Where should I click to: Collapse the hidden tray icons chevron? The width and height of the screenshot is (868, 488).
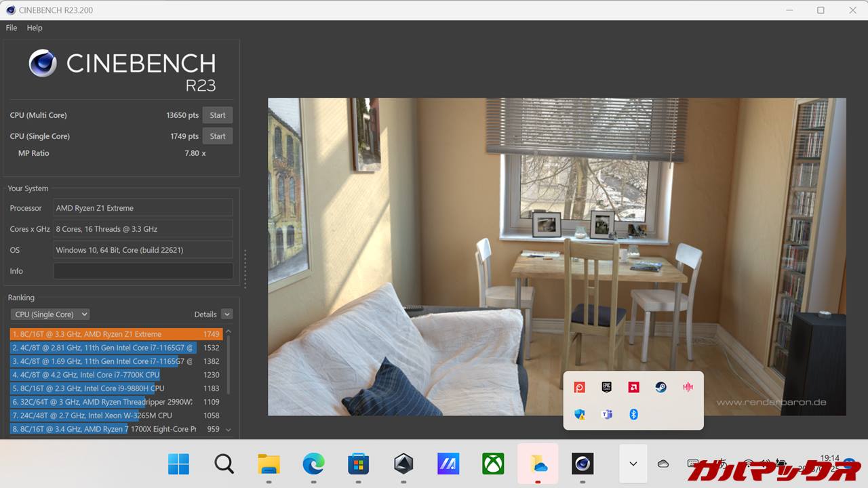point(633,464)
